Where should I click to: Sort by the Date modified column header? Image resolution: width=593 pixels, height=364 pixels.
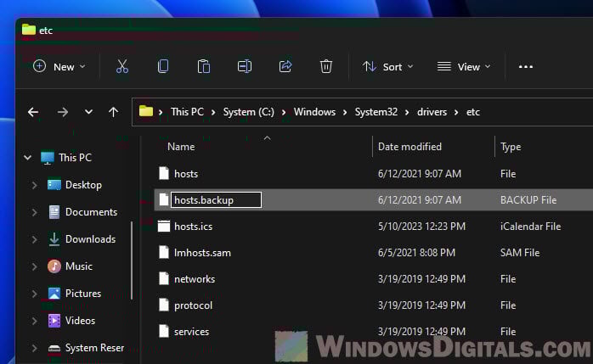pos(409,147)
